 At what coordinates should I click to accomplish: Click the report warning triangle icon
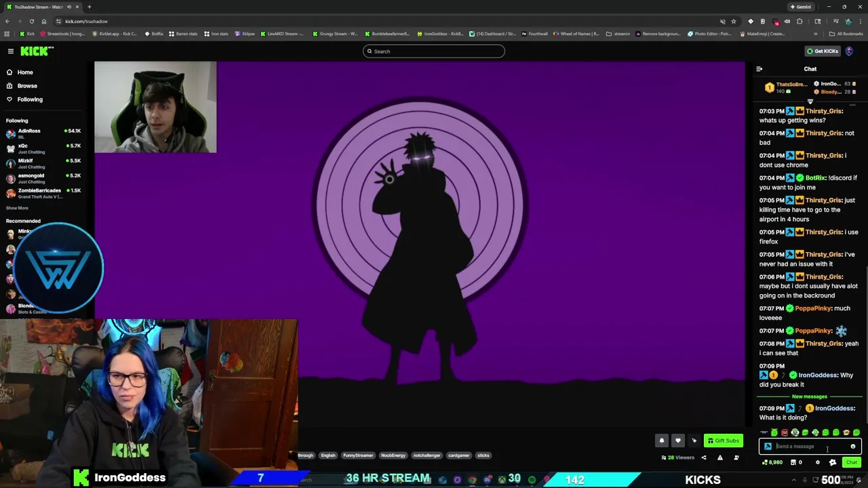(720, 457)
